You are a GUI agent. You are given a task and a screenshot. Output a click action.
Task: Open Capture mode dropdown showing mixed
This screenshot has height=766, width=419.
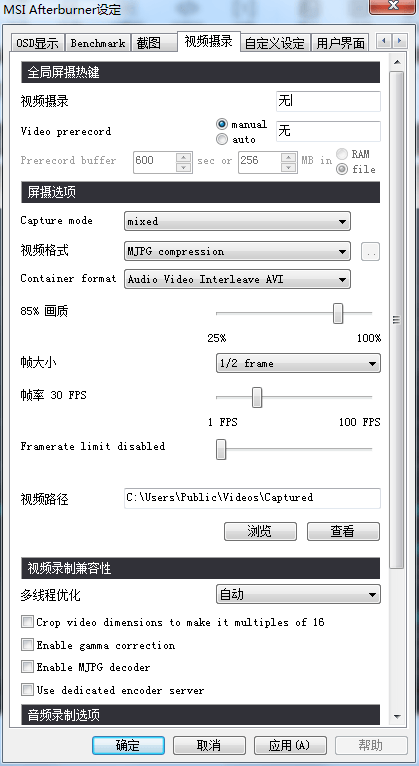point(237,221)
